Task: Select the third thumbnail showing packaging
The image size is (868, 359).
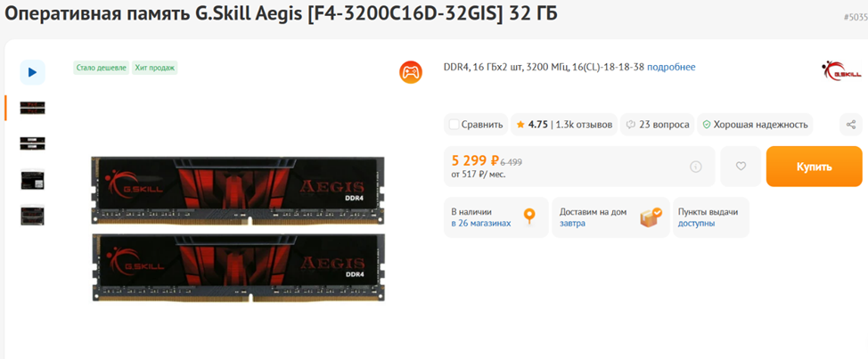Action: [32, 179]
